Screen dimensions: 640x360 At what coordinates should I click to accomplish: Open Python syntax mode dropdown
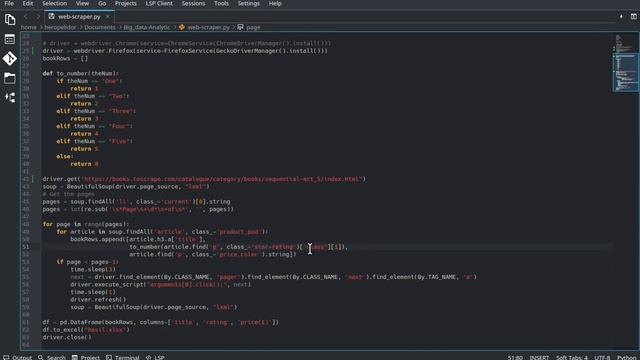tap(627, 357)
